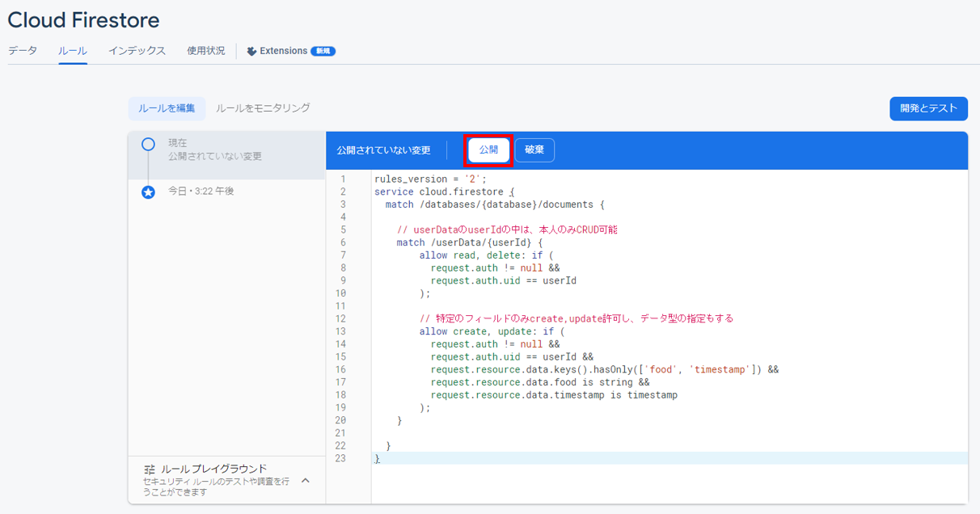Select the 今日・3:22 午後 history entry
This screenshot has height=514, width=980.
[201, 192]
